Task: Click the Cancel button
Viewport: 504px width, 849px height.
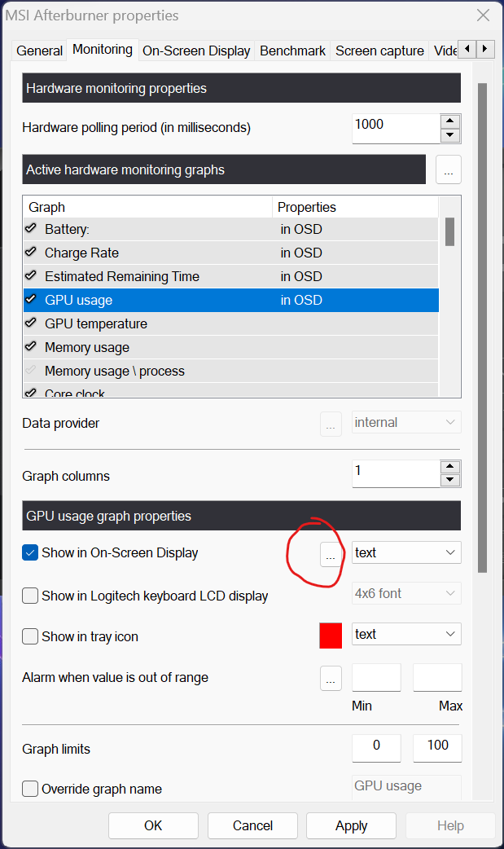Action: [252, 825]
